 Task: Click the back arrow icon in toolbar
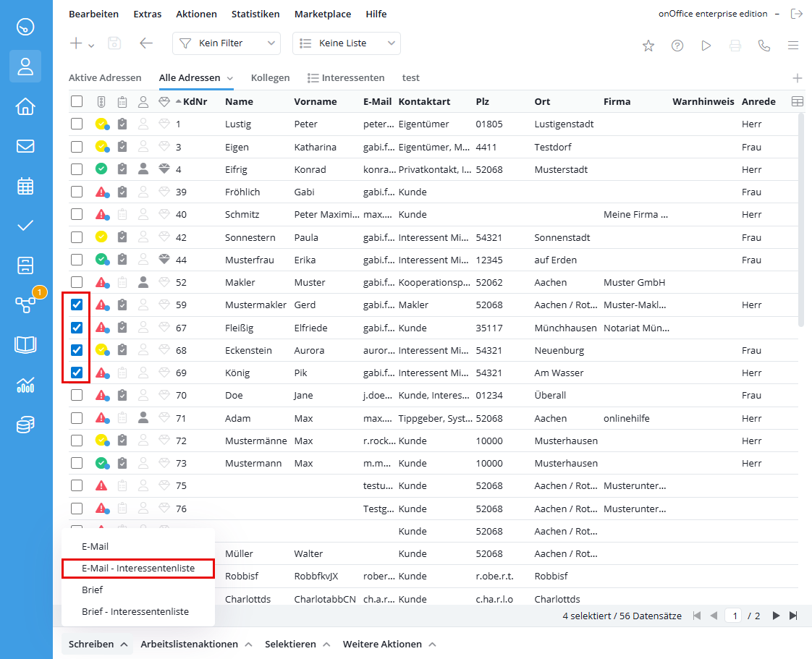[147, 43]
